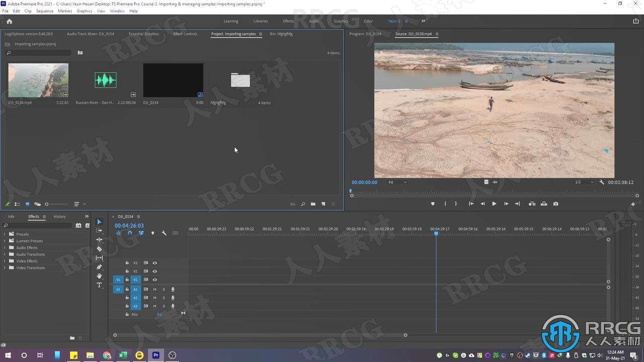Step back one frame in Source monitor
Screen dimensions: 644x362
(x=482, y=204)
